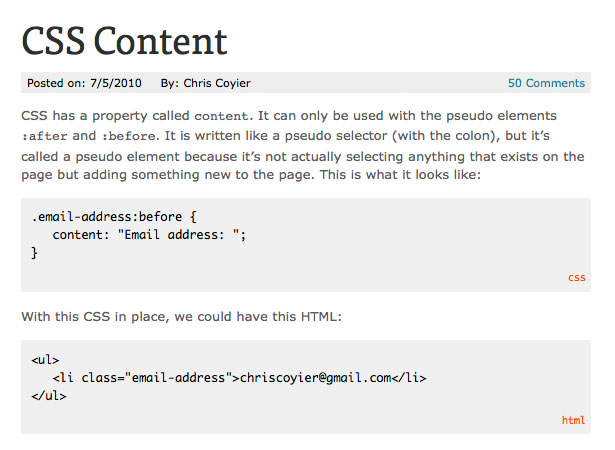Click the .email-address:before selector line
The height and width of the screenshot is (450, 615).
(114, 217)
